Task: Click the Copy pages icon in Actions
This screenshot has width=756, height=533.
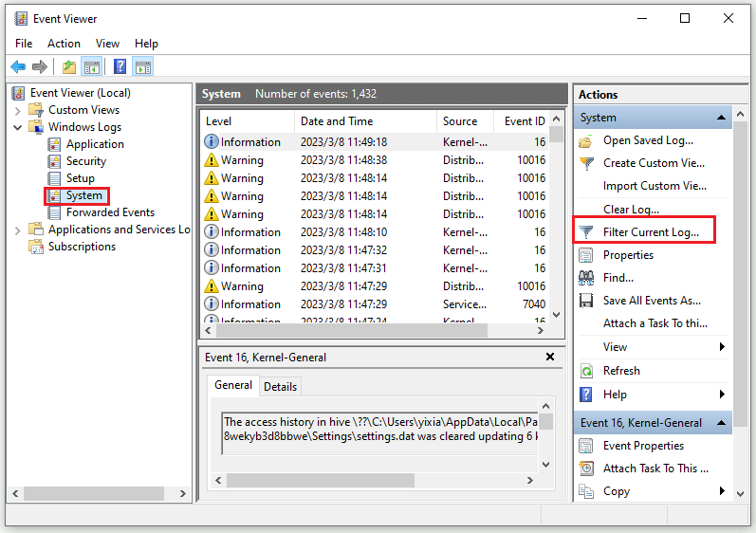Action: click(x=586, y=491)
